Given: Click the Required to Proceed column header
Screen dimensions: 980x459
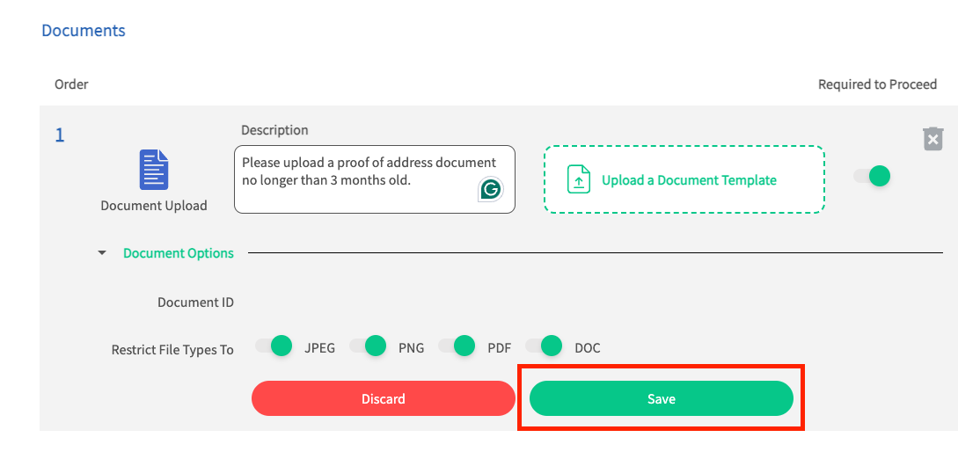Looking at the screenshot, I should pos(877,84).
